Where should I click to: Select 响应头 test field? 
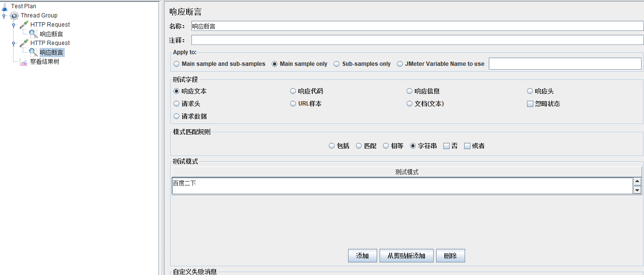[x=541, y=91]
